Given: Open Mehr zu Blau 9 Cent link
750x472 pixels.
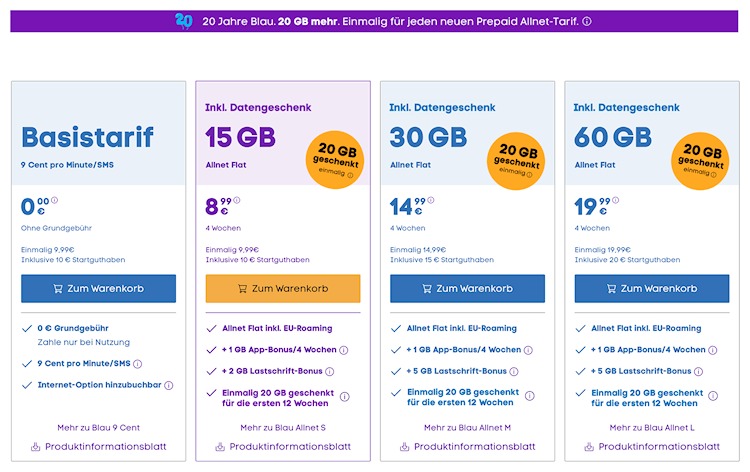Looking at the screenshot, I should point(98,428).
